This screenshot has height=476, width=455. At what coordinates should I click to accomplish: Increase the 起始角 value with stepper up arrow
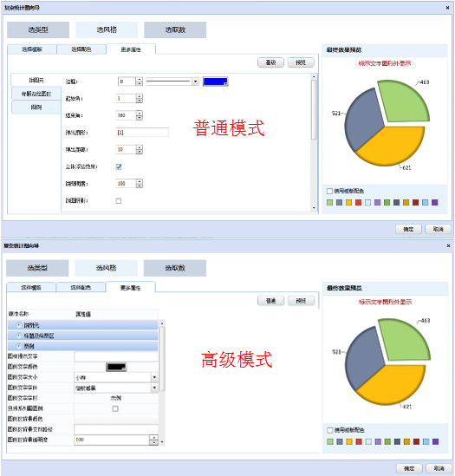[140, 96]
